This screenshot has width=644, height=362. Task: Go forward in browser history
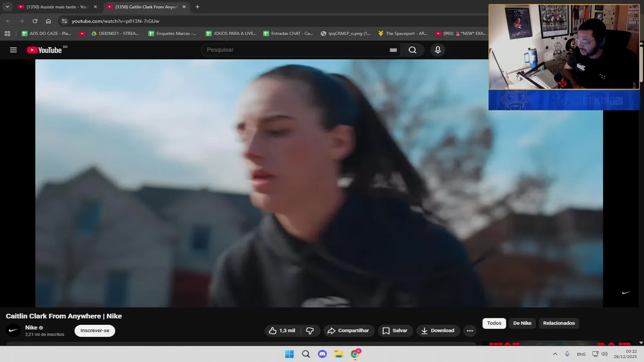pyautogui.click(x=21, y=21)
